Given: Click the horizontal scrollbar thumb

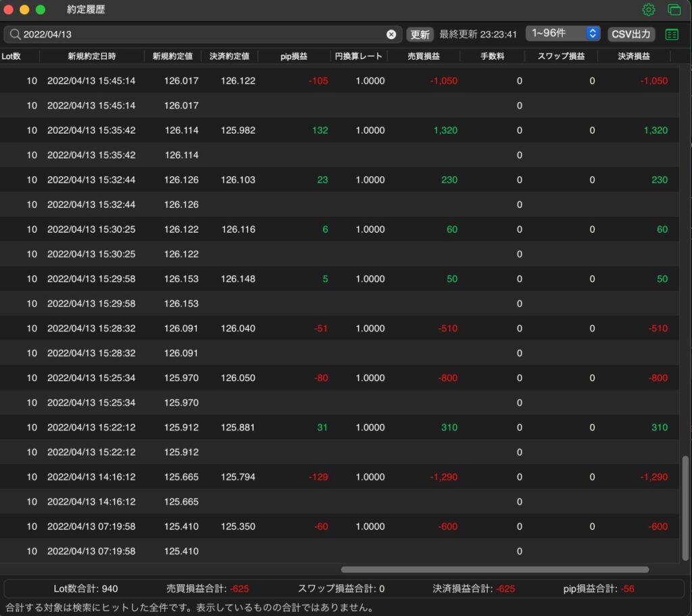Looking at the screenshot, I should click(x=495, y=569).
